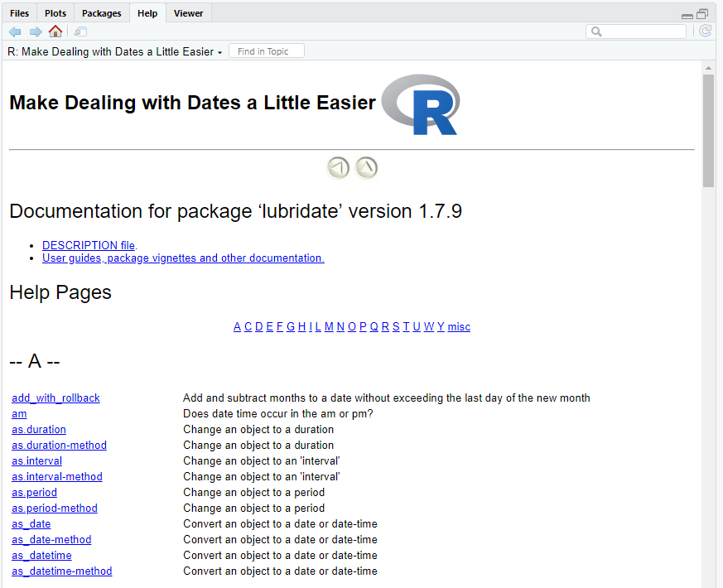Jump to letter U index link
This screenshot has height=588, width=723.
417,326
